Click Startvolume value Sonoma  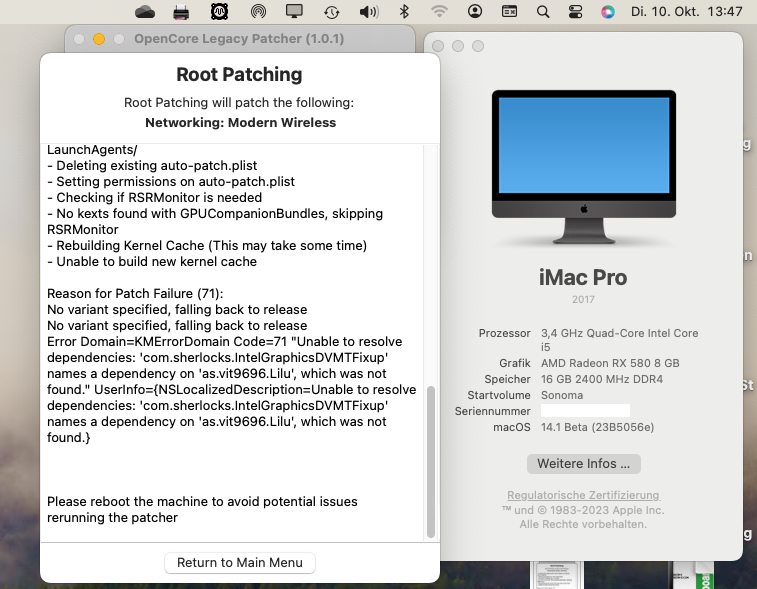562,395
